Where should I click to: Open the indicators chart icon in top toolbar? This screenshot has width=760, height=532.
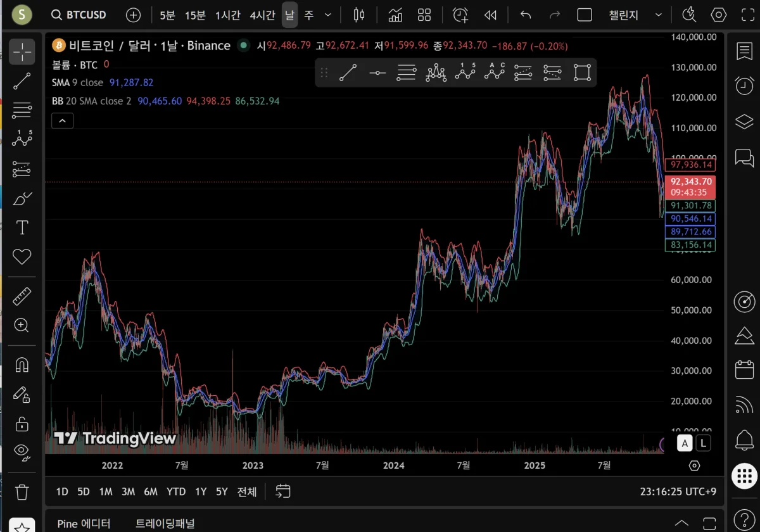395,15
